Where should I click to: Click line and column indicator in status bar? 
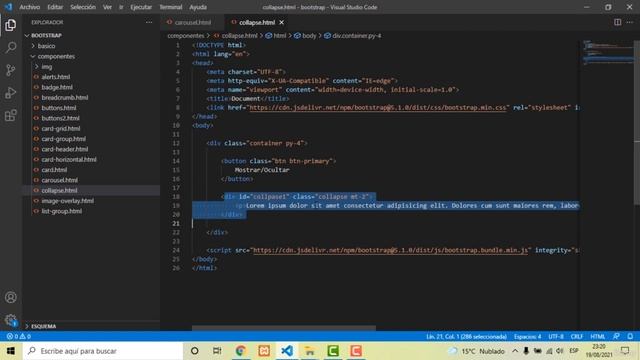click(466, 336)
